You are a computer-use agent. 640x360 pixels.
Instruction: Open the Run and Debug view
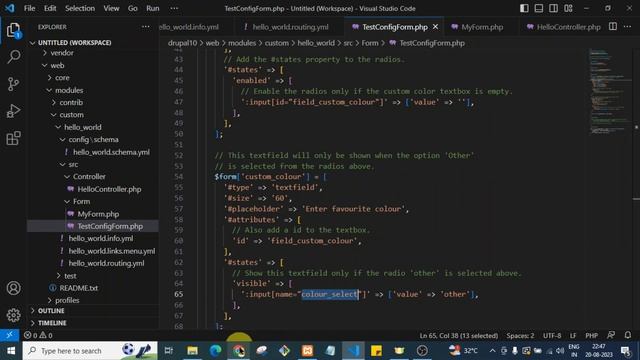click(x=13, y=111)
